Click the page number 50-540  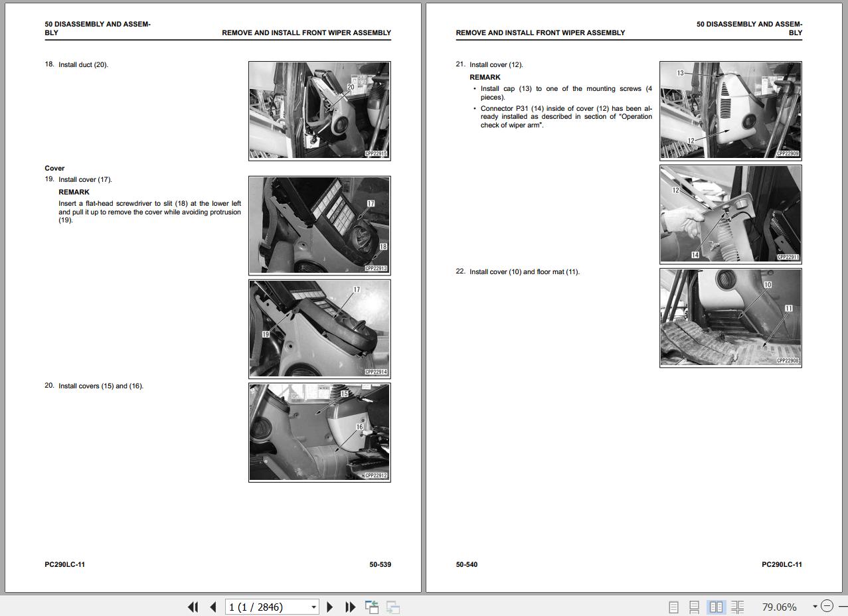(466, 564)
